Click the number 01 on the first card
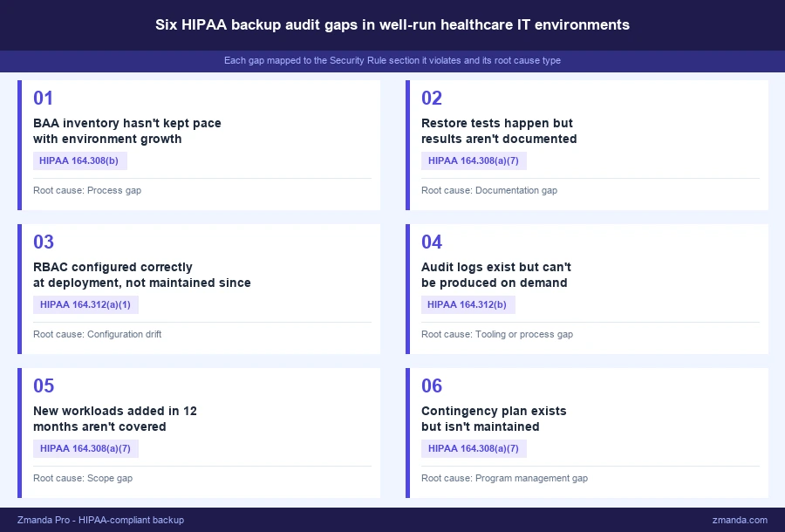 (43, 98)
